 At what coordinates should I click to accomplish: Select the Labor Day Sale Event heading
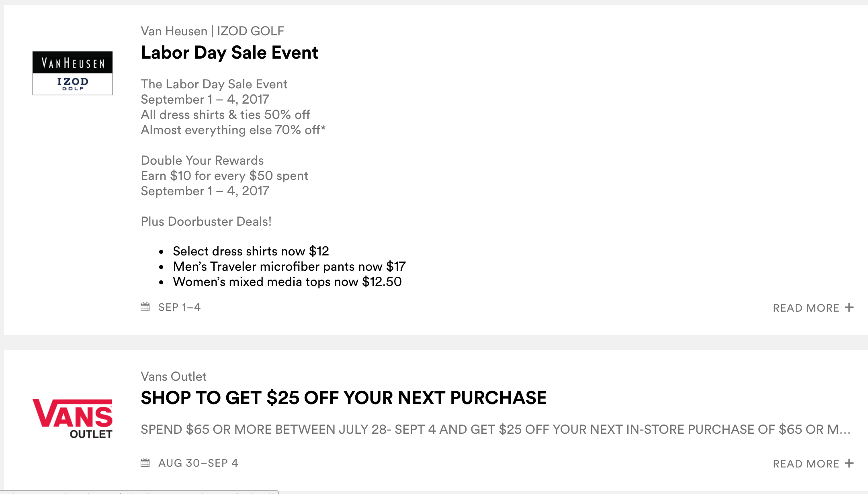(x=229, y=53)
